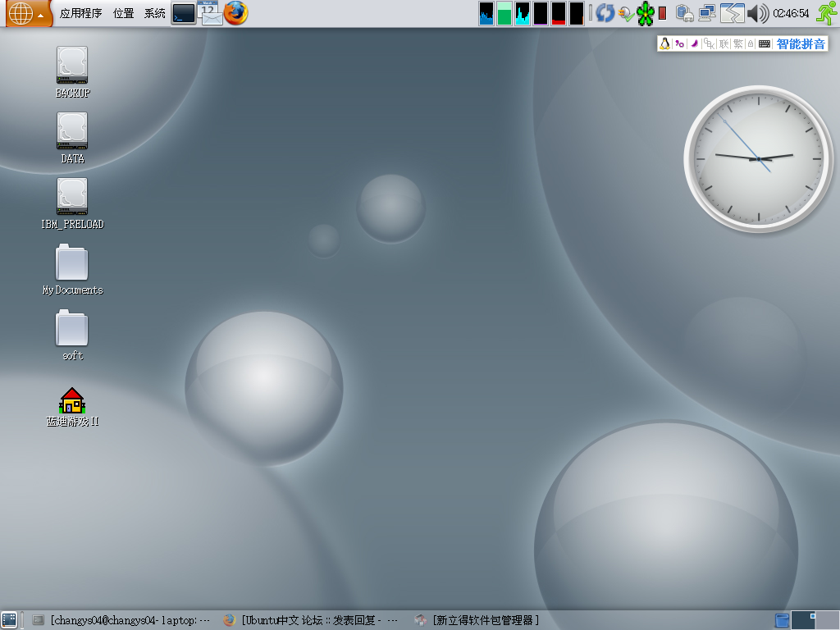Viewport: 840px width, 630px height.
Task: Click 智能拼音 input method selector
Action: point(801,44)
